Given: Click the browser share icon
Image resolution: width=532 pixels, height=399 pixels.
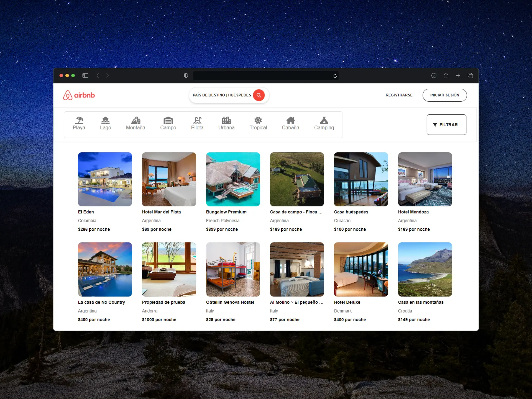Looking at the screenshot, I should [446, 75].
